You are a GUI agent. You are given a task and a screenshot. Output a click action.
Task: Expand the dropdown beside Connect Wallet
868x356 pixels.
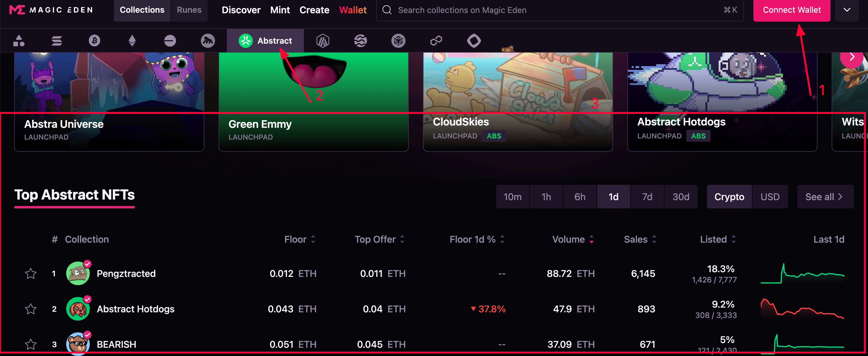(847, 10)
